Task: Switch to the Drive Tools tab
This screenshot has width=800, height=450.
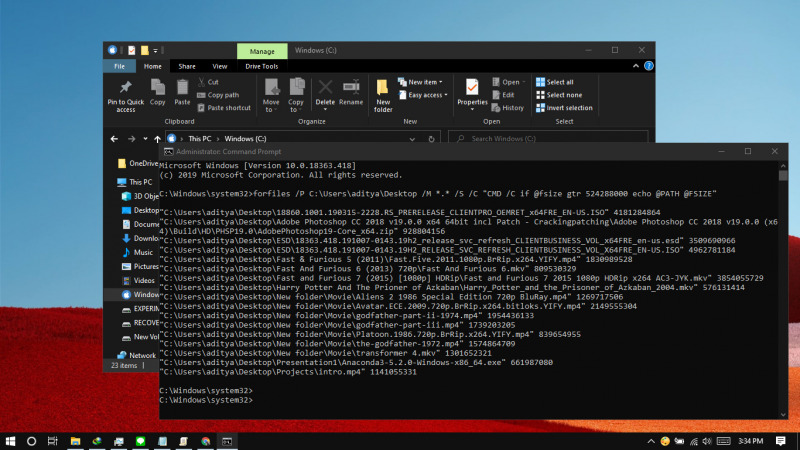Action: coord(262,66)
